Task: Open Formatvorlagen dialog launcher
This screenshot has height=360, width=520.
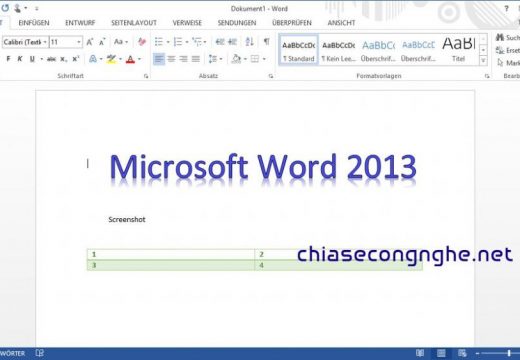Action: pos(487,76)
